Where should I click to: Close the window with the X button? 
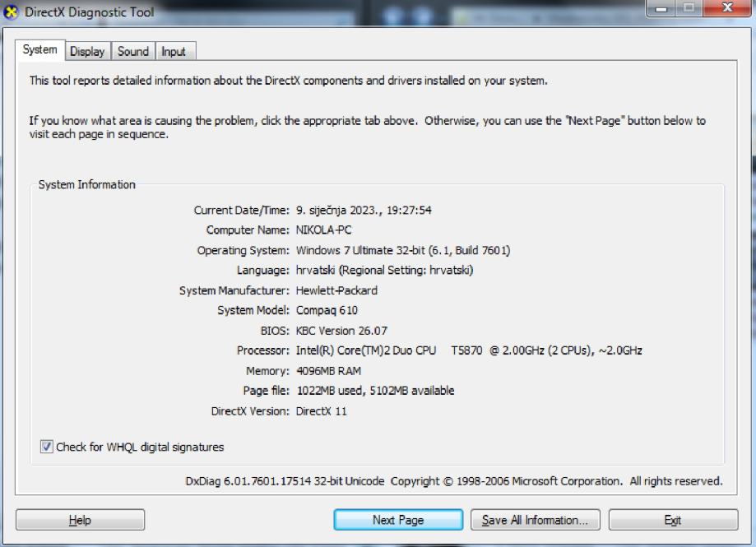727,8
